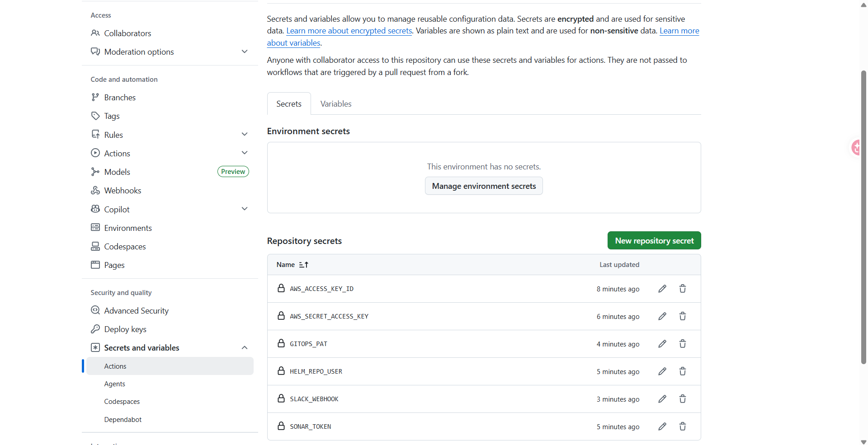868x445 pixels.
Task: Click the SLACK_WEBHOOK secret name
Action: click(x=314, y=399)
